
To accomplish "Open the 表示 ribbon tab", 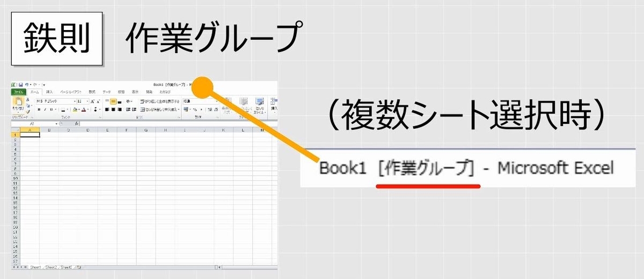I will [x=135, y=92].
